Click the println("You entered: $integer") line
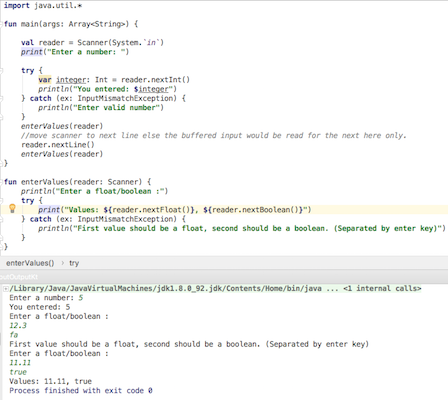This screenshot has width=448, height=400. (x=107, y=89)
